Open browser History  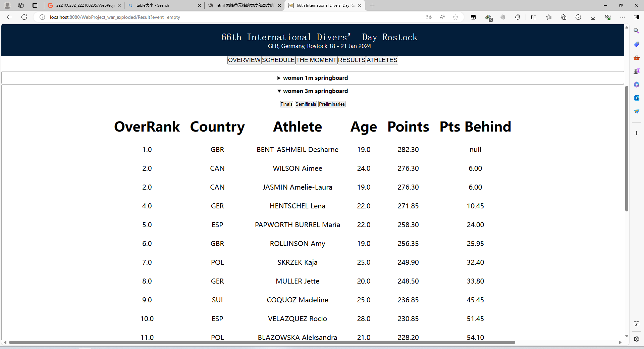click(578, 17)
